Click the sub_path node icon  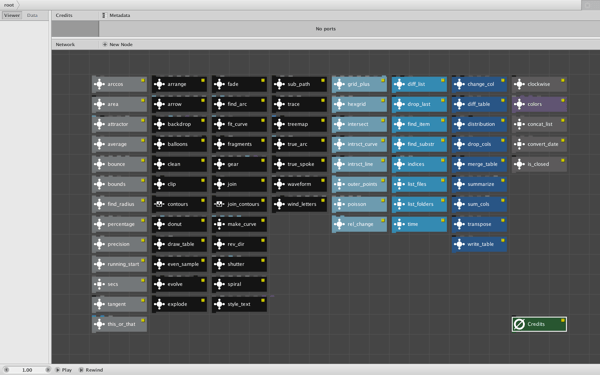coord(279,84)
